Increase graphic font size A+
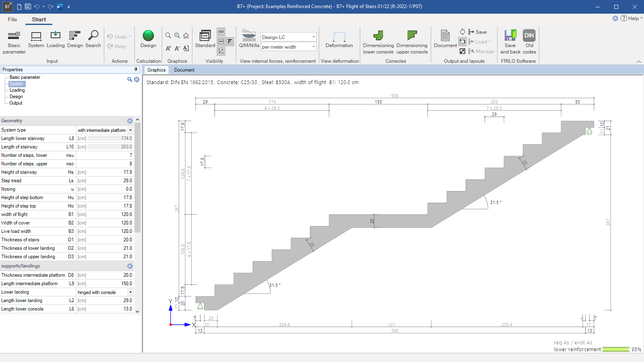This screenshot has height=362, width=644. coord(168,48)
